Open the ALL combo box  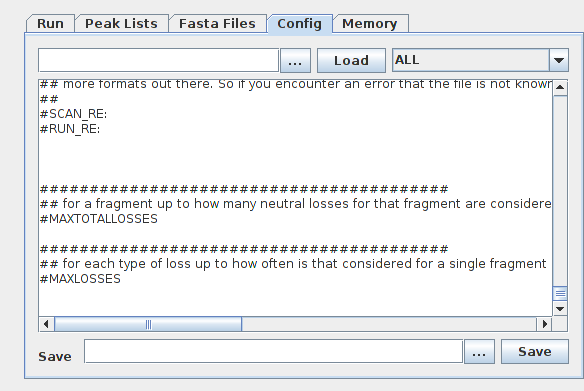pyautogui.click(x=480, y=60)
